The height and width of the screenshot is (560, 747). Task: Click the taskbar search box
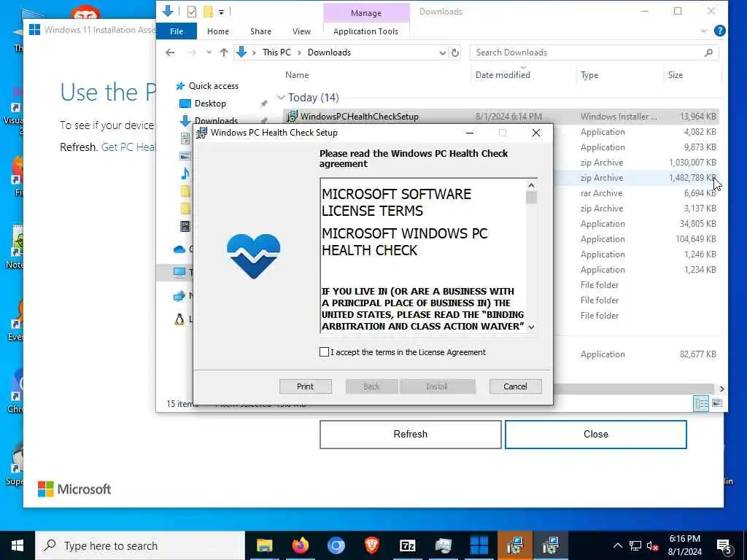point(140,545)
